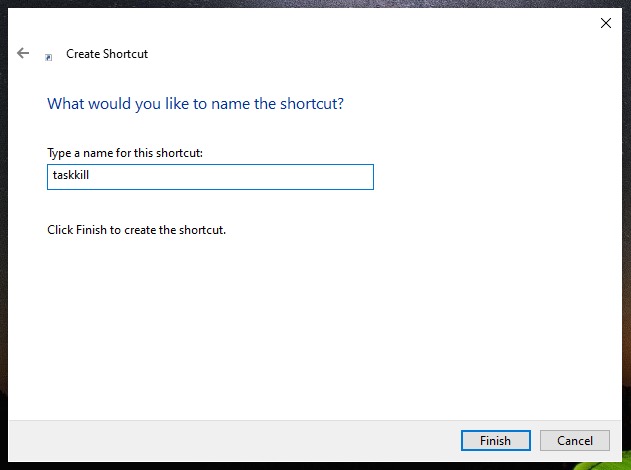Go back using the left arrow
This screenshot has height=470, width=631.
(23, 53)
